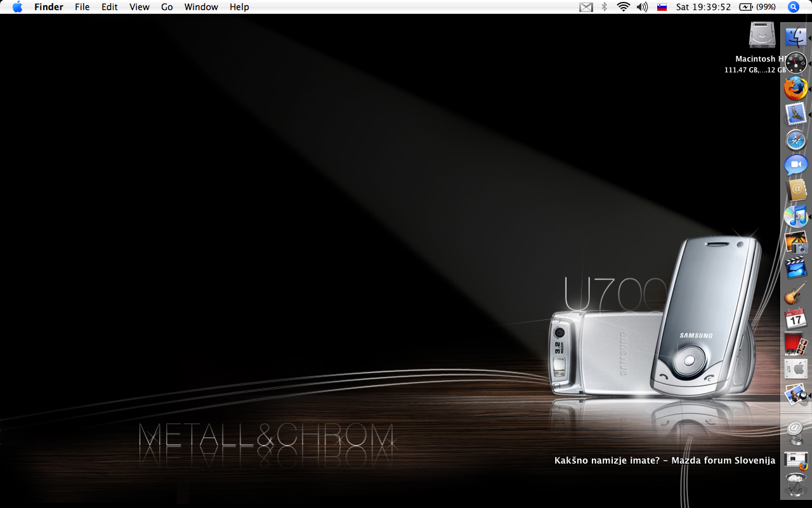This screenshot has width=812, height=508.
Task: Open Address Book in the Dock
Action: point(796,190)
